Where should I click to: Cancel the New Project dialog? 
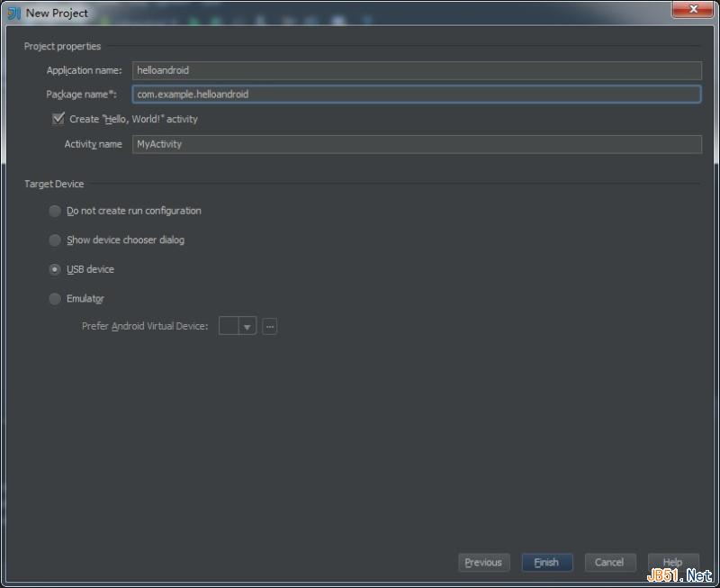click(x=610, y=562)
